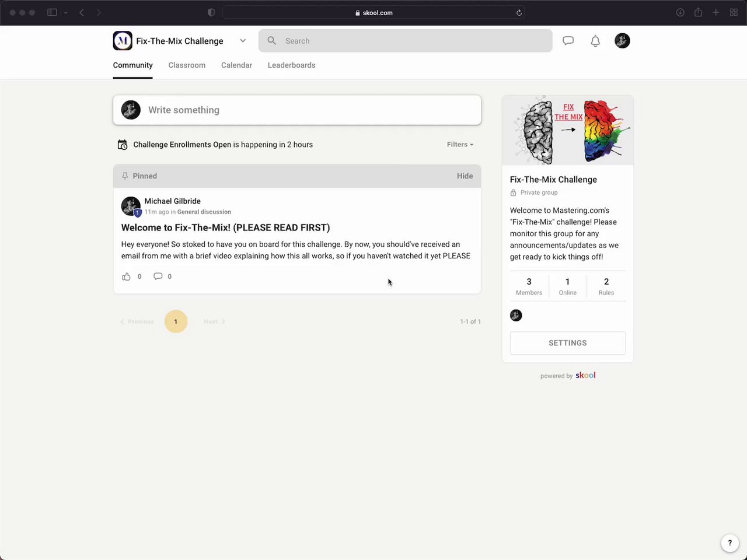Open the Challenge Enrollments Open event link
747x560 pixels.
coord(182,145)
